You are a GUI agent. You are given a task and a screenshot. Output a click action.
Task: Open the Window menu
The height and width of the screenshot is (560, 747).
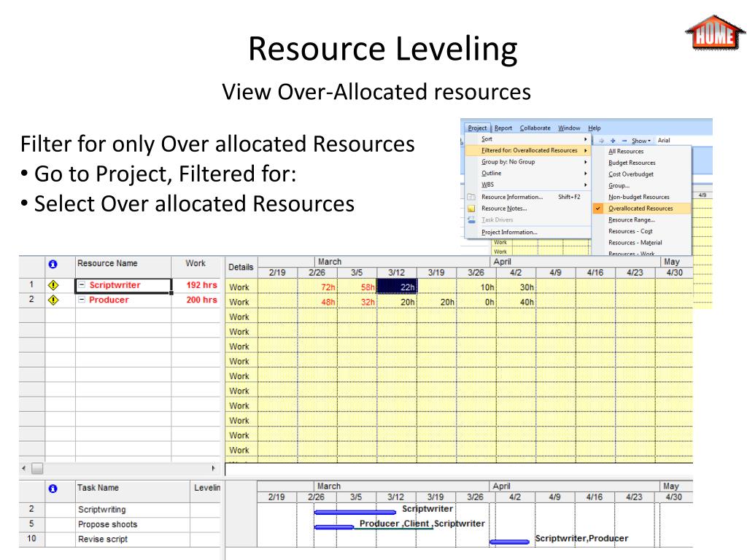[569, 128]
